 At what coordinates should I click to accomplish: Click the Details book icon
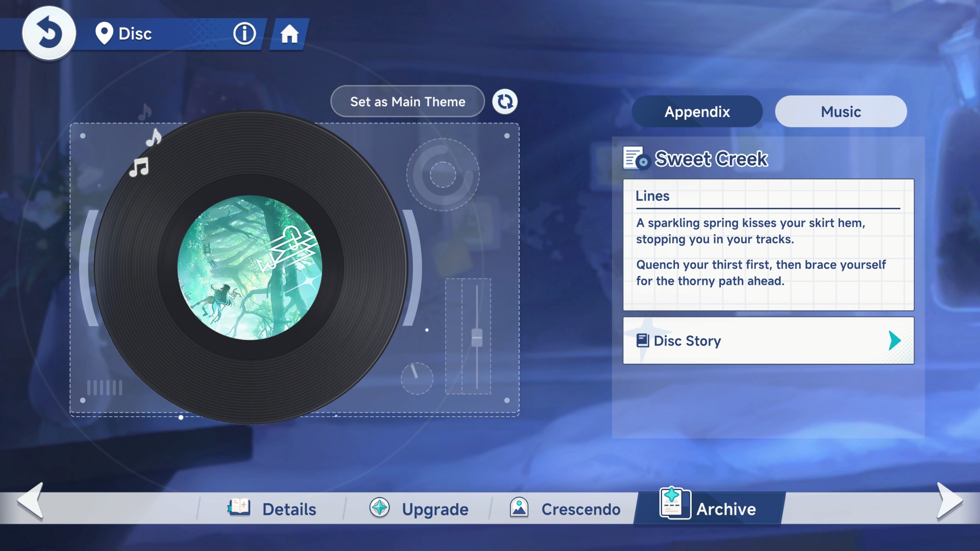[239, 508]
